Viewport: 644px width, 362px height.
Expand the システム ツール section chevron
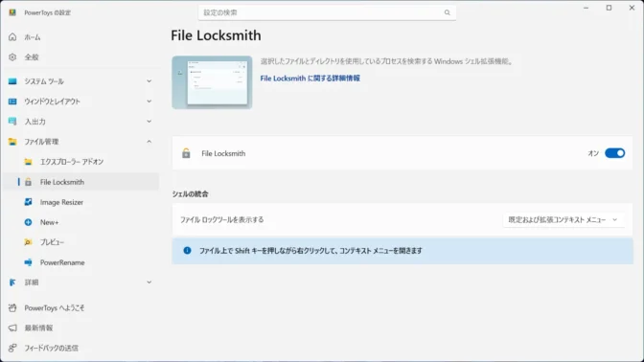click(x=149, y=81)
